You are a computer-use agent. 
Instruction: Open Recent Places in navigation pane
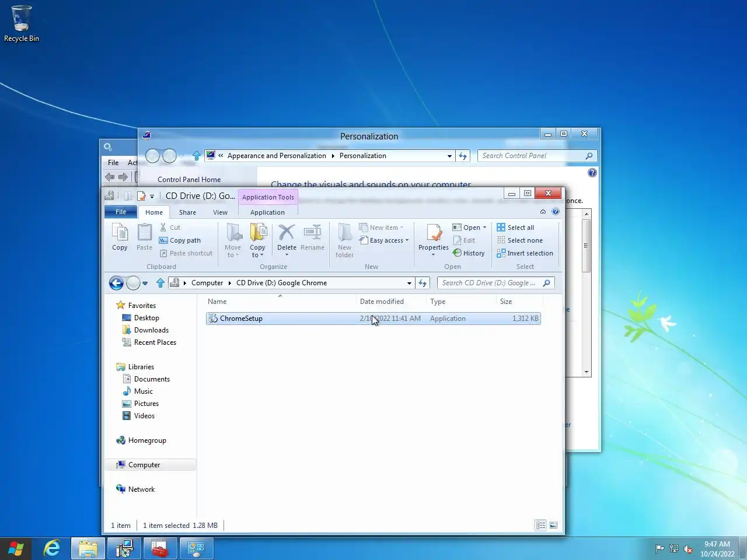155,342
